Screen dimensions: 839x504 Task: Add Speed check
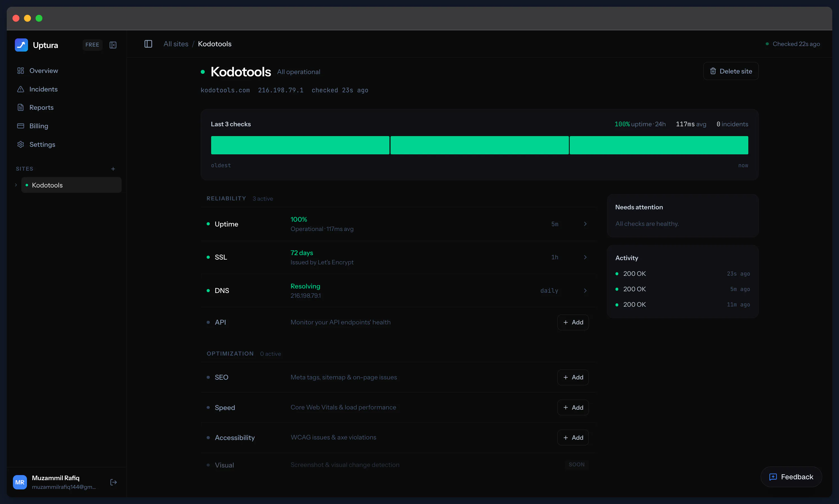click(573, 407)
